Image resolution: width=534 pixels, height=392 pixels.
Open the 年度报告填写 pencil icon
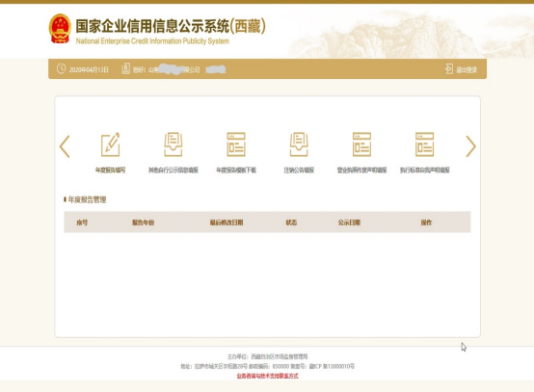coord(110,144)
